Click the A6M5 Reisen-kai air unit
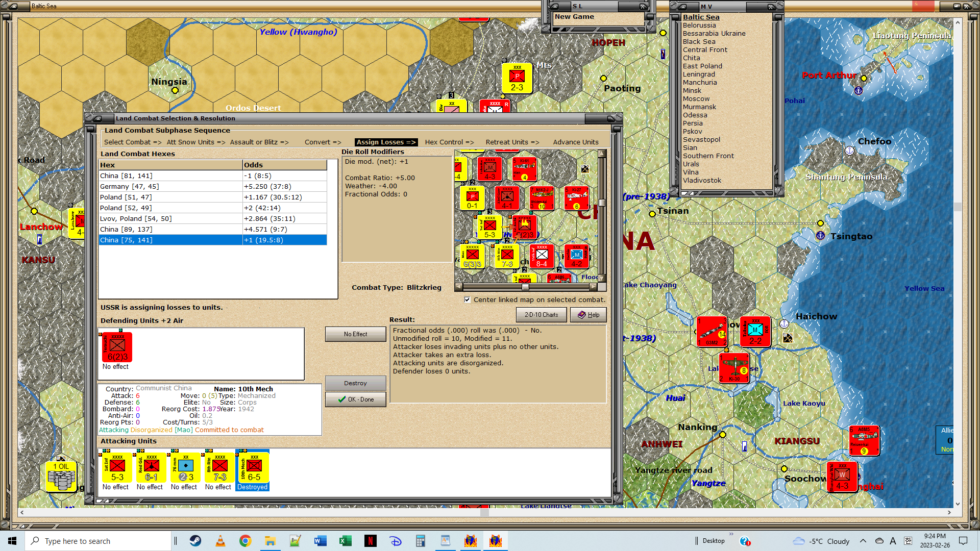Image resolution: width=980 pixels, height=551 pixels. click(864, 440)
